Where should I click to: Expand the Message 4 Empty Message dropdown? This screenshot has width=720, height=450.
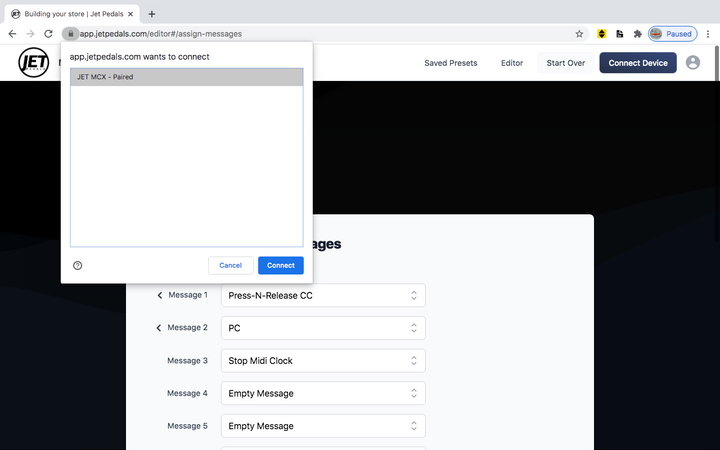(x=322, y=393)
